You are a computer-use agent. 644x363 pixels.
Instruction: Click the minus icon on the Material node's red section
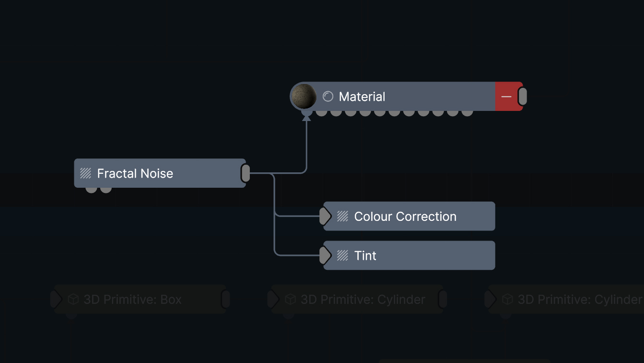tap(506, 97)
